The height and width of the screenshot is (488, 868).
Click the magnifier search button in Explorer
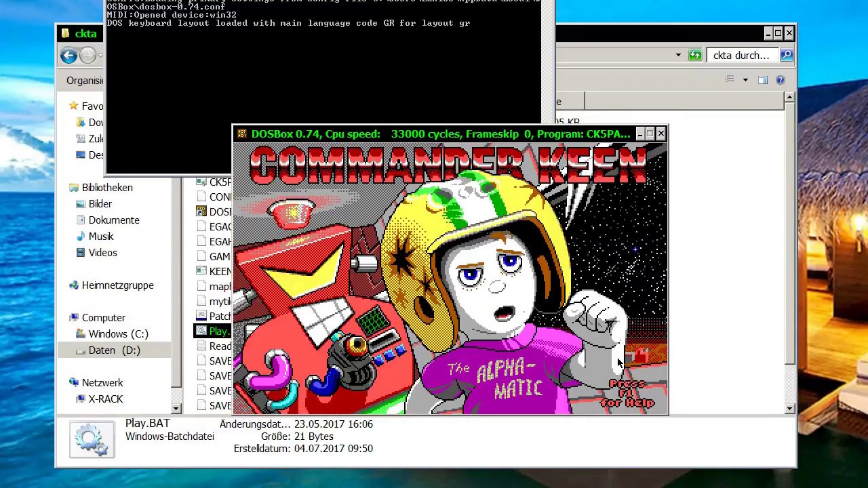787,55
